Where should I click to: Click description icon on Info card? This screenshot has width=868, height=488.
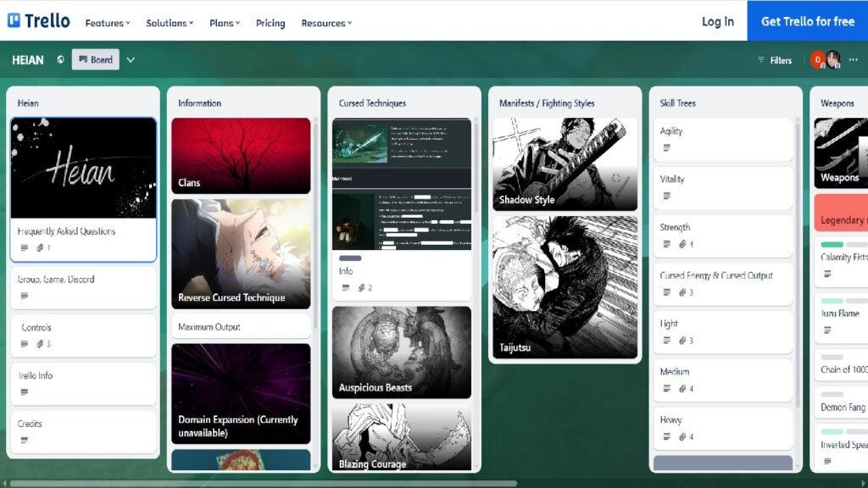346,288
